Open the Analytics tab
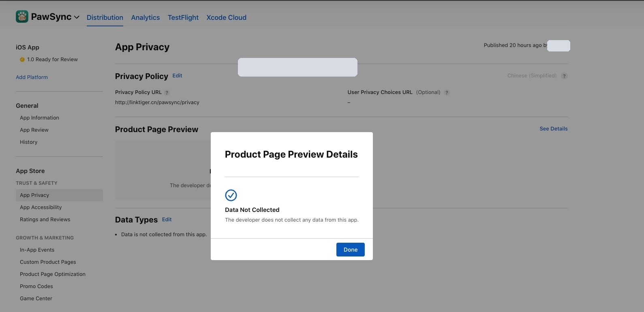The height and width of the screenshot is (312, 644). coord(145,17)
